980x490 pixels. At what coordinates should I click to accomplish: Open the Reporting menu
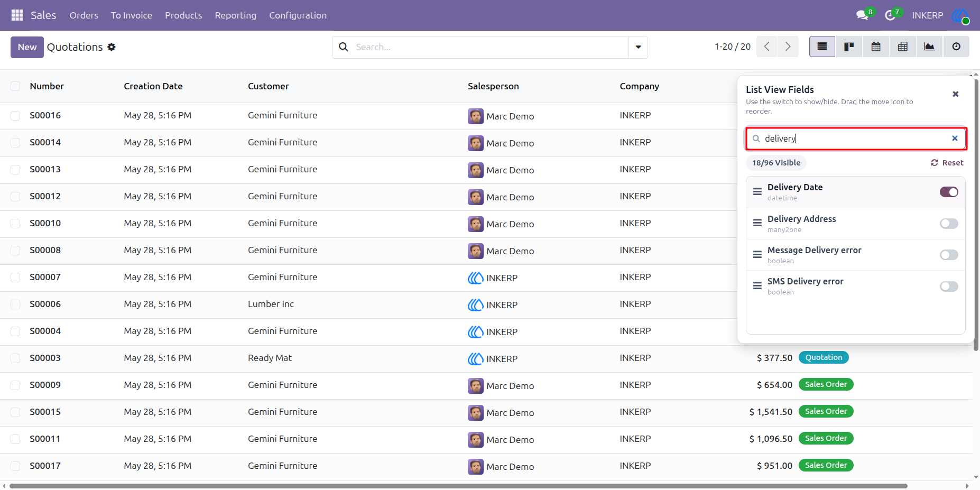pyautogui.click(x=235, y=15)
